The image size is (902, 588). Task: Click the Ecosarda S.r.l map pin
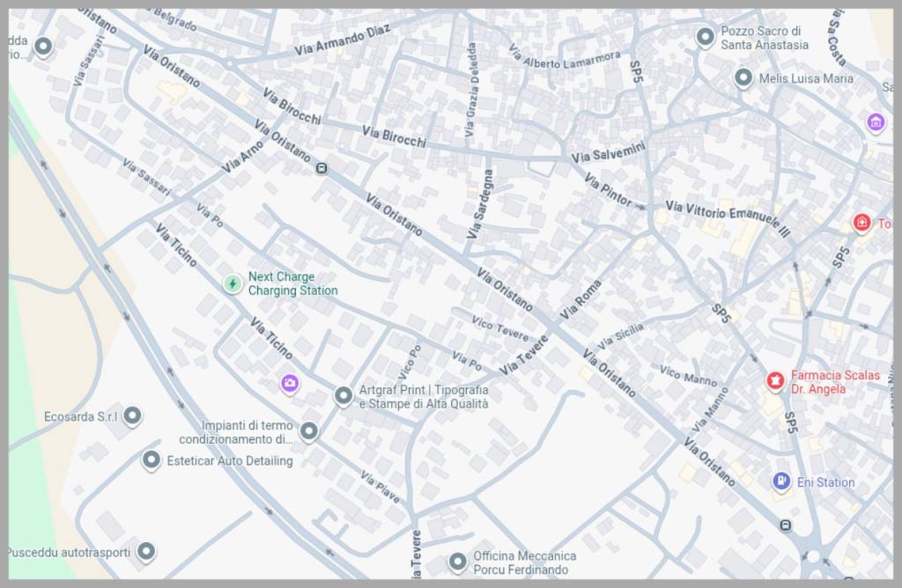(x=132, y=415)
